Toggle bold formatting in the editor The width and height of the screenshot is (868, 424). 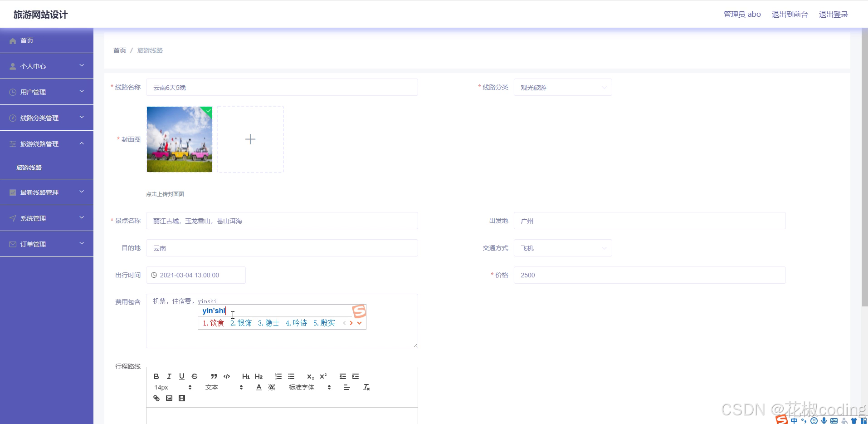click(x=156, y=376)
